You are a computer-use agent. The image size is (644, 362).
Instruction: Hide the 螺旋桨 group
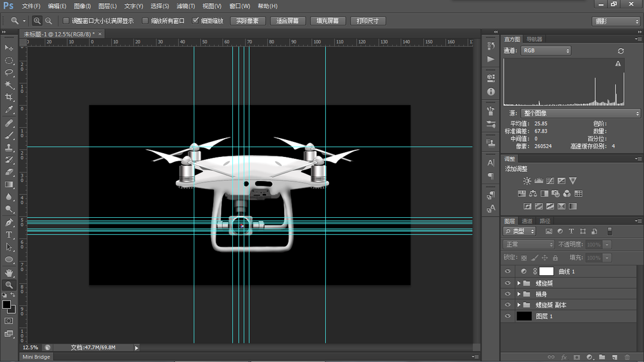coord(508,283)
